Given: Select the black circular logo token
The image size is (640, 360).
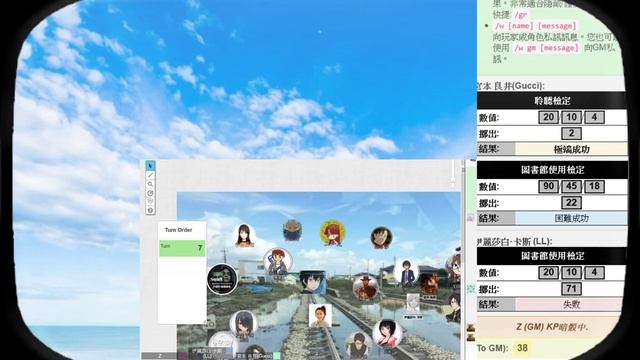Looking at the screenshot, I should [x=222, y=279].
